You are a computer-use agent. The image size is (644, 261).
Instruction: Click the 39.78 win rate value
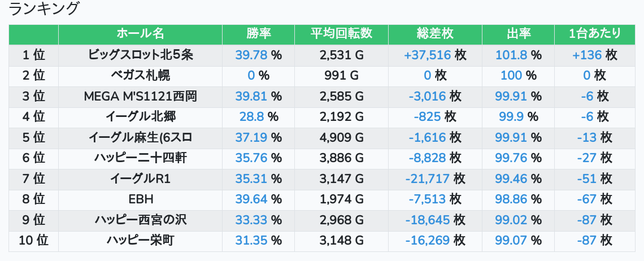(x=251, y=55)
